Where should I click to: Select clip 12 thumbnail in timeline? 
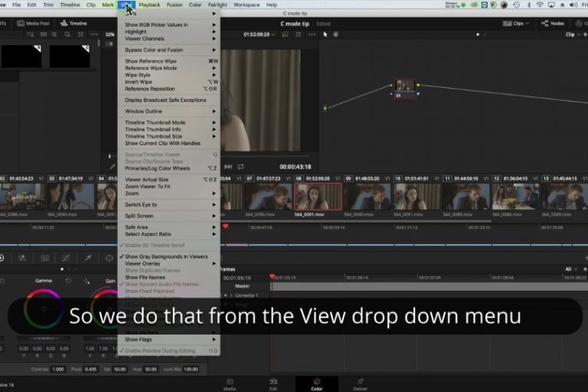click(x=515, y=197)
